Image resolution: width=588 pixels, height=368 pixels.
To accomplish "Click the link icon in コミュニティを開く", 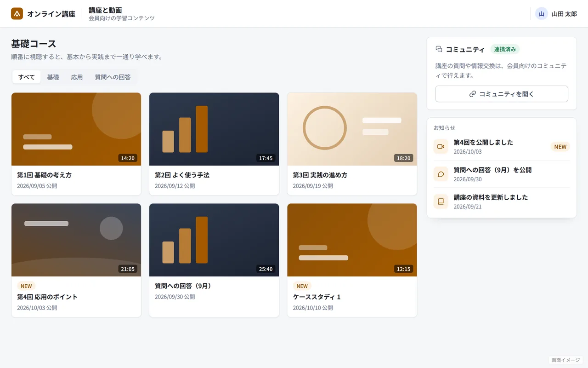I will click(x=473, y=94).
